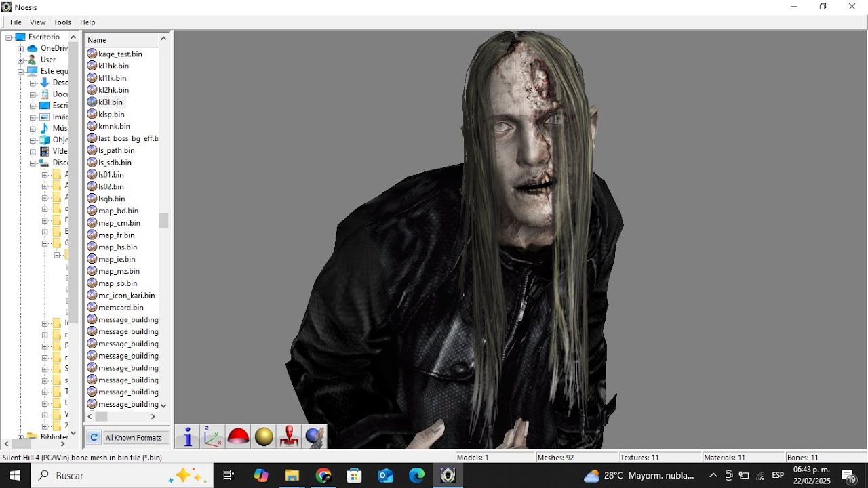Open Microsoft Edge from the taskbar
This screenshot has width=868, height=488.
[416, 476]
